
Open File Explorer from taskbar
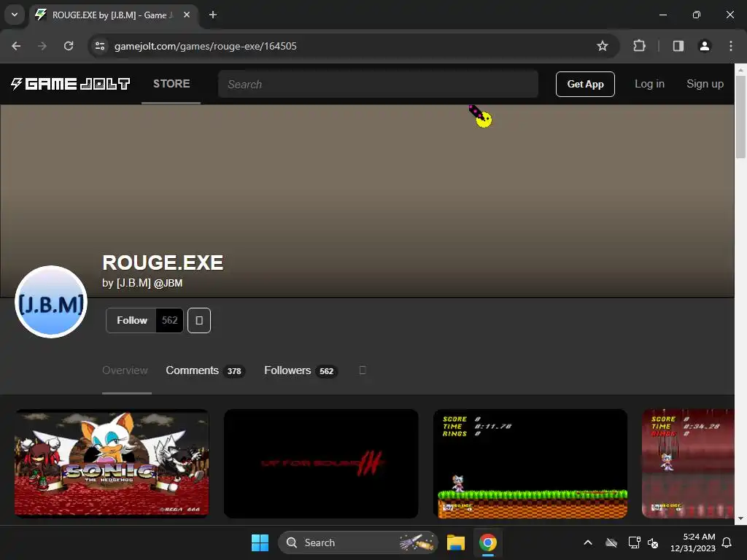point(456,542)
